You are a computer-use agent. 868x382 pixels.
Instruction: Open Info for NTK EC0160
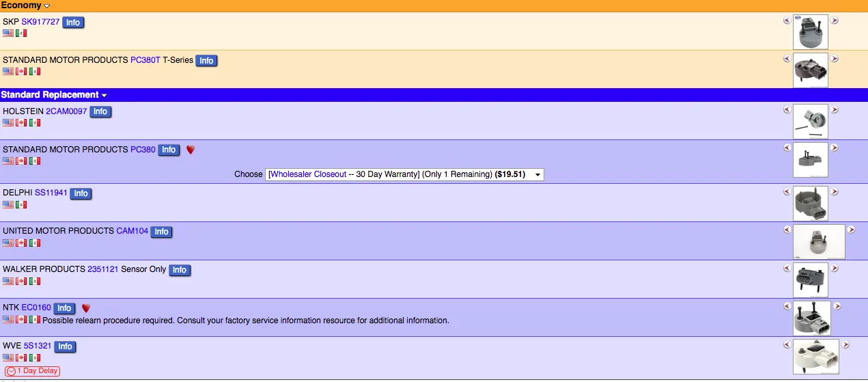tap(64, 308)
